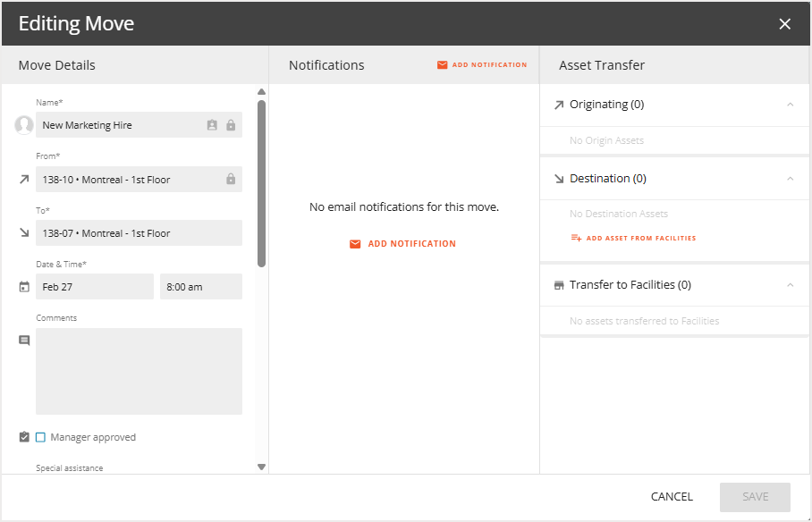This screenshot has height=522, width=812.
Task: Click the calendar icon beside Date & Time
Action: tap(24, 287)
